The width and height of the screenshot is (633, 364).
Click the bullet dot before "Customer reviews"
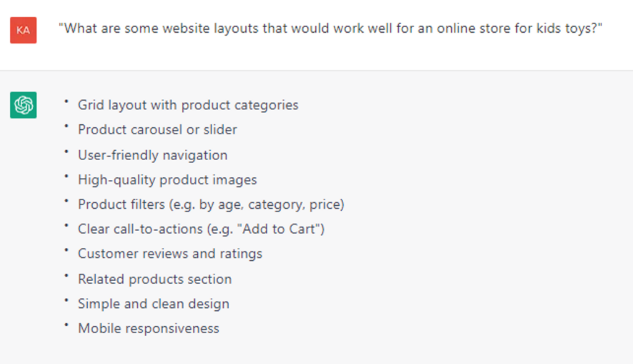66,250
